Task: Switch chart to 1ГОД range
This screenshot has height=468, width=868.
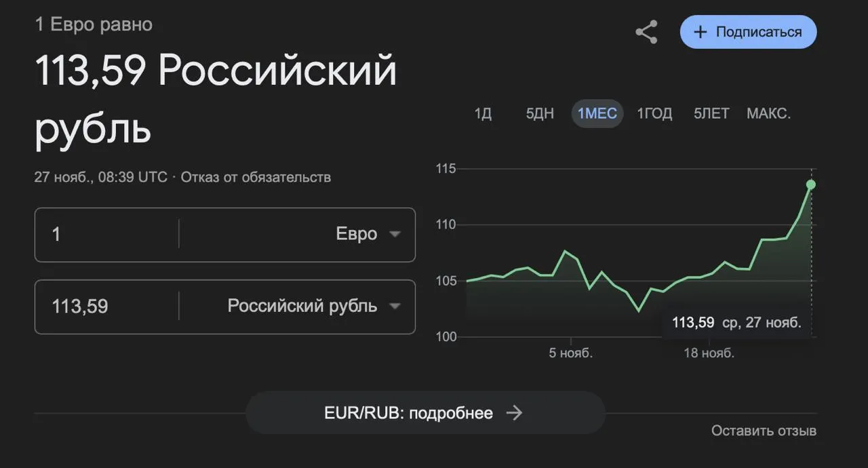Action: 654,113
